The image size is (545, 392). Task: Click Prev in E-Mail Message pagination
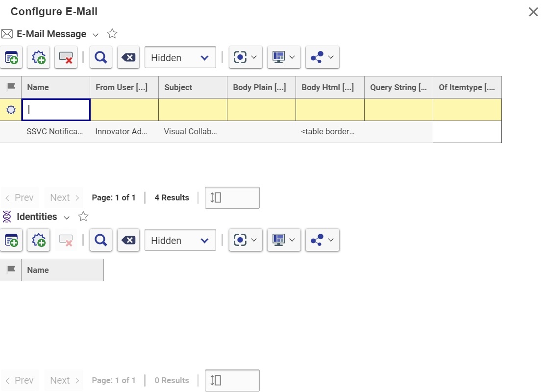(x=20, y=198)
